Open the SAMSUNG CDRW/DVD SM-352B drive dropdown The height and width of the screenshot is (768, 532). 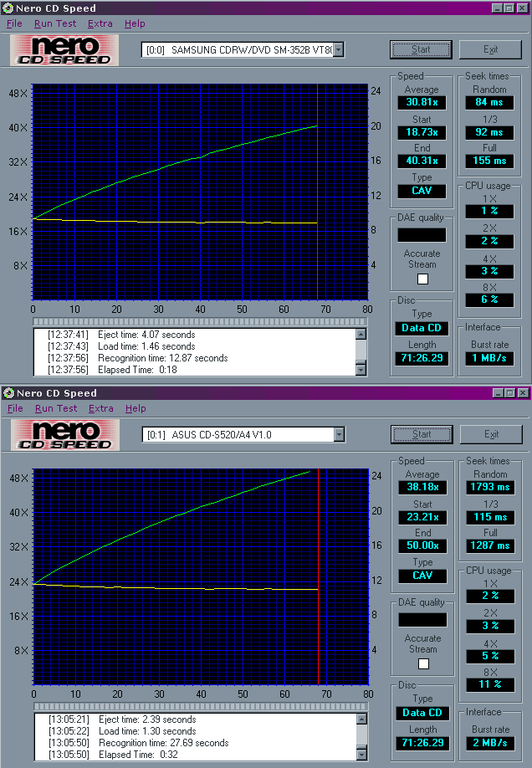(x=338, y=49)
